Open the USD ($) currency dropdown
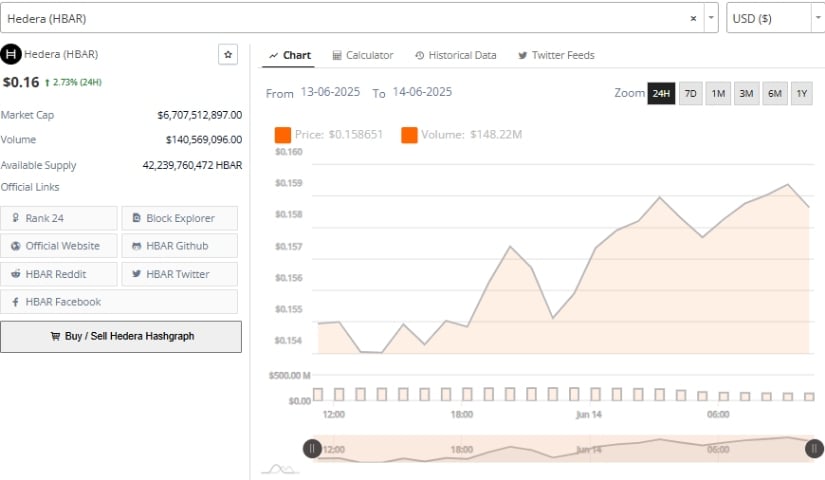Screen dimensions: 825x480 [x=775, y=18]
